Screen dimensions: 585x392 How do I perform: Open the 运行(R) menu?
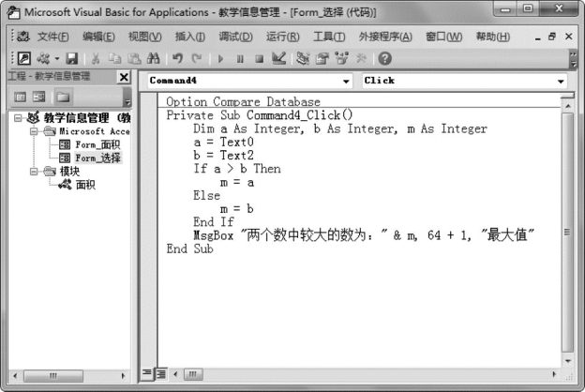click(x=282, y=37)
